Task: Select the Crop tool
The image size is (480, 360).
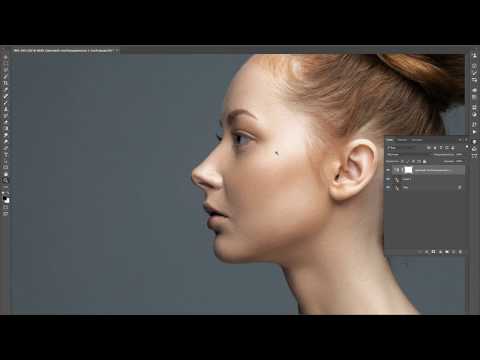Action: pyautogui.click(x=6, y=83)
